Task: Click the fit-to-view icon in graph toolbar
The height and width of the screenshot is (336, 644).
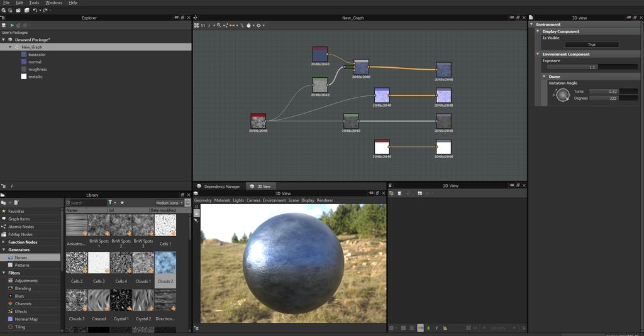Action: coord(196,26)
